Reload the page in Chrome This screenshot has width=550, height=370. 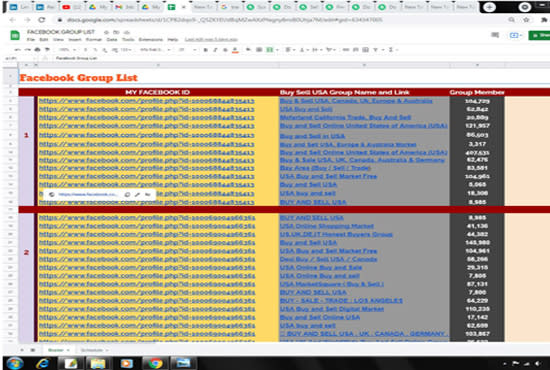[42, 20]
